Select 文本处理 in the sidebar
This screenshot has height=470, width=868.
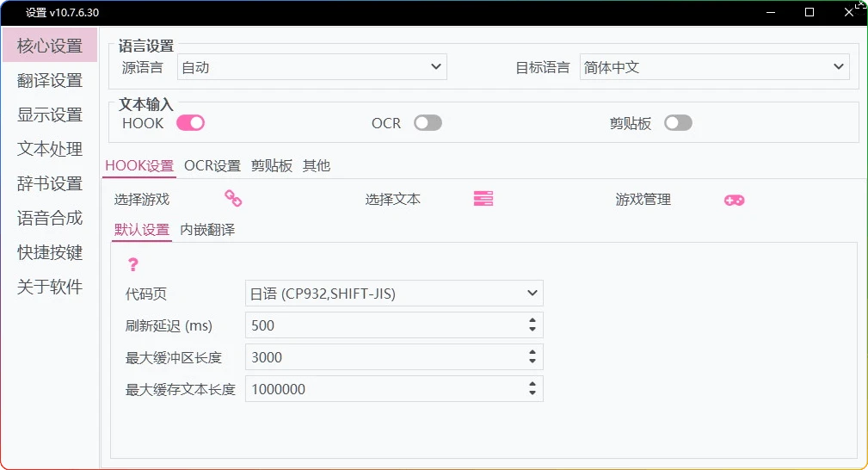(x=50, y=149)
